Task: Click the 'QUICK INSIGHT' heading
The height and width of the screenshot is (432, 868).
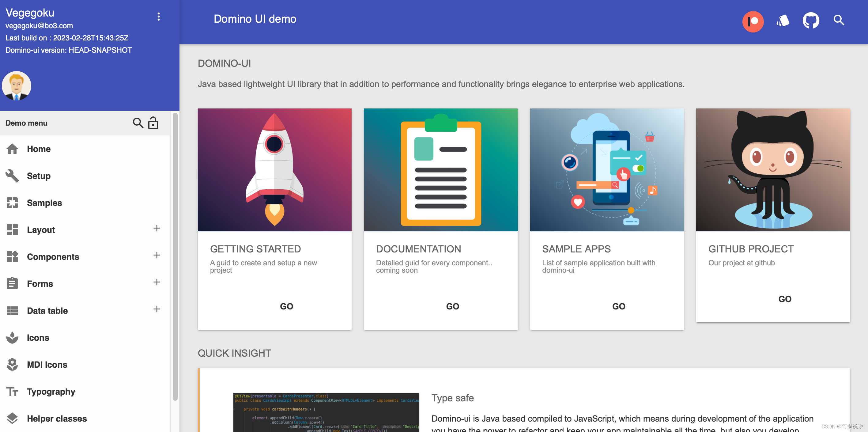Action: click(x=234, y=353)
